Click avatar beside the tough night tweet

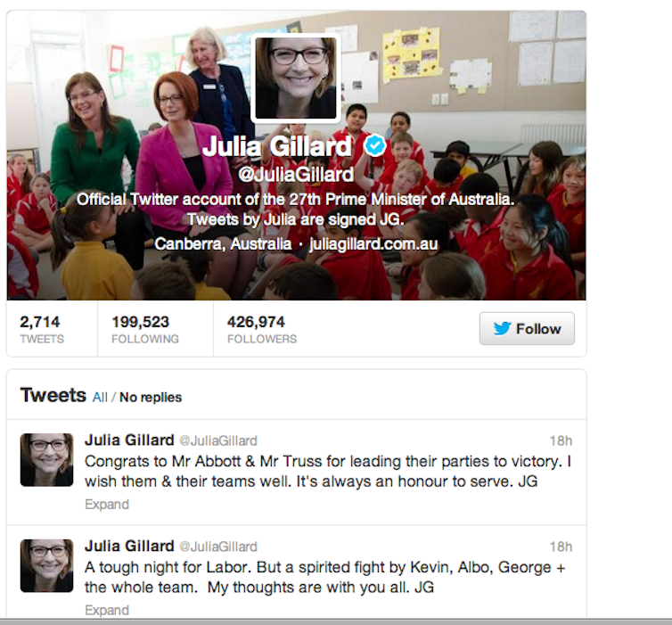(x=46, y=565)
